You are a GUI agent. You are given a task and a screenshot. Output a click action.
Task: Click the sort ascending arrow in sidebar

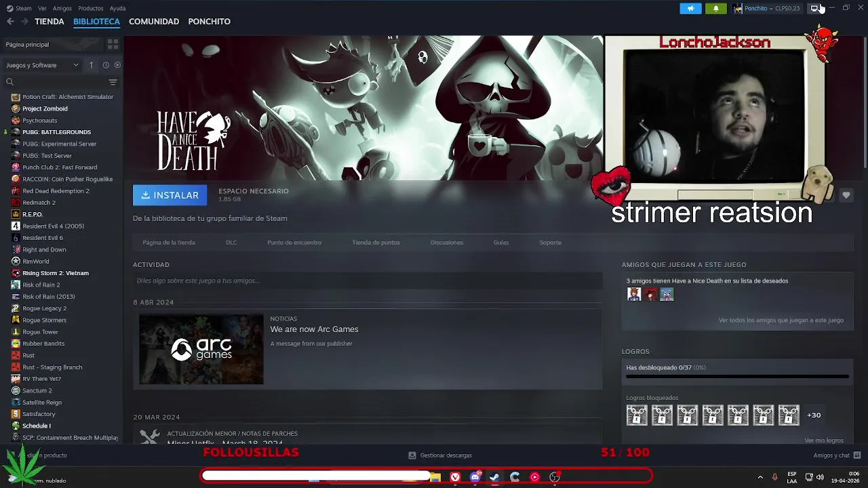(x=92, y=65)
